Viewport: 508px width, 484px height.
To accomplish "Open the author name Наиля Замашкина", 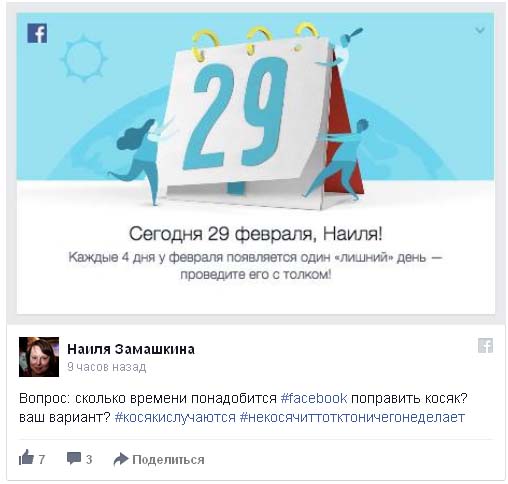I will 131,349.
